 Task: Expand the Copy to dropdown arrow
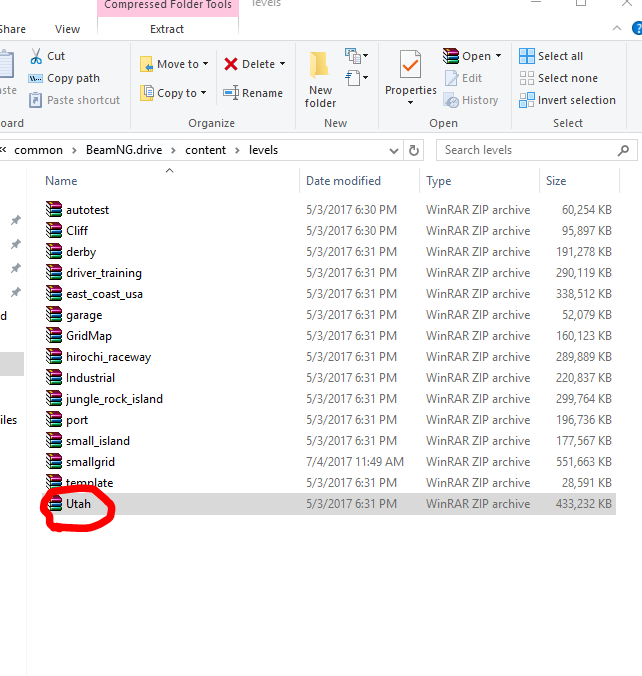(204, 93)
